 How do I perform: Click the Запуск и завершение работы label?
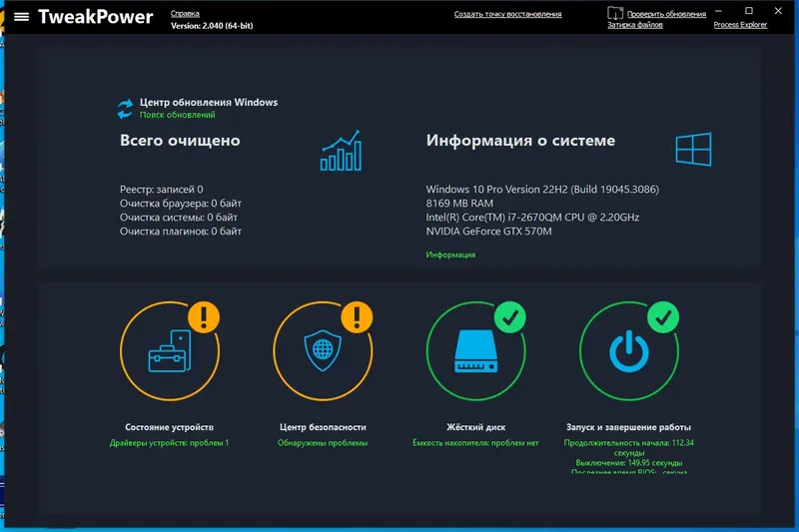click(x=628, y=427)
